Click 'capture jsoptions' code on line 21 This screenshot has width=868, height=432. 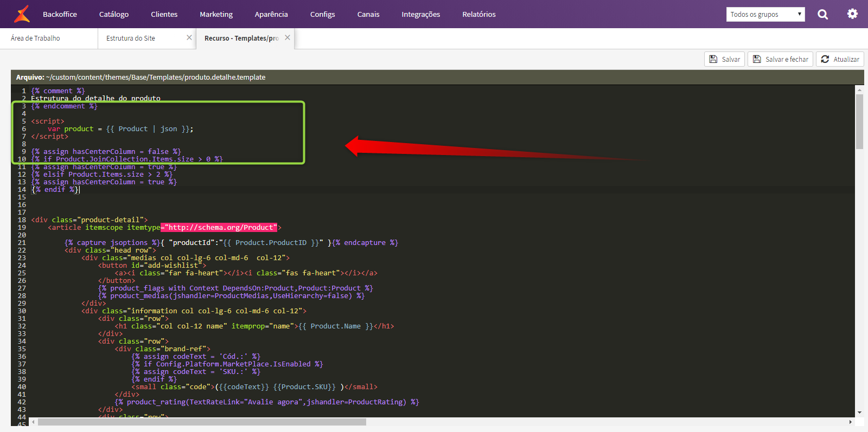pos(112,242)
